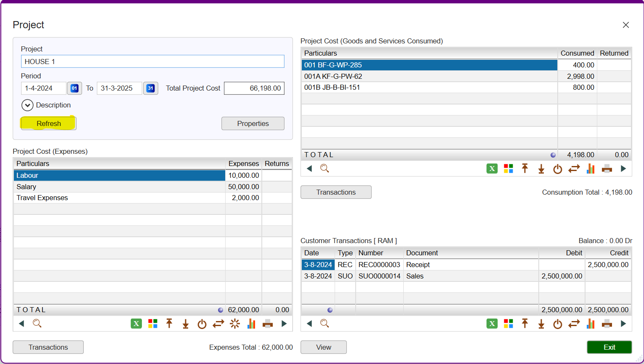Click move-to-top arrow in goods consumed toolbar
Image resolution: width=644 pixels, height=364 pixels.
pyautogui.click(x=525, y=169)
